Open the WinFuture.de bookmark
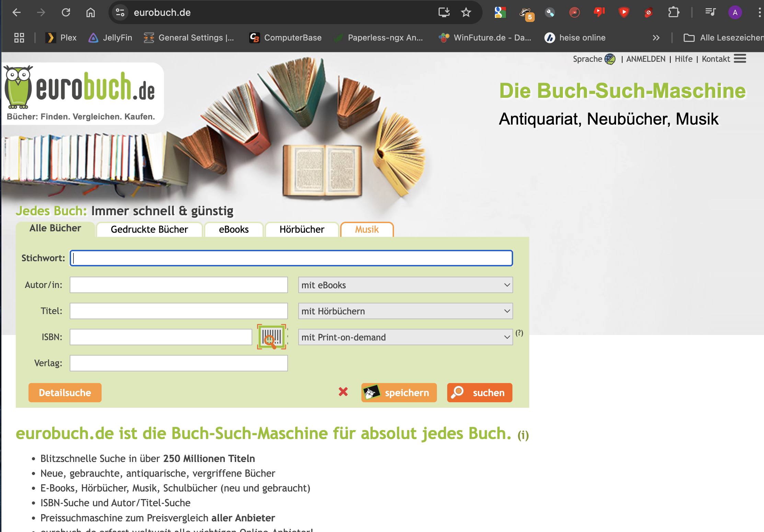764x532 pixels. [485, 38]
